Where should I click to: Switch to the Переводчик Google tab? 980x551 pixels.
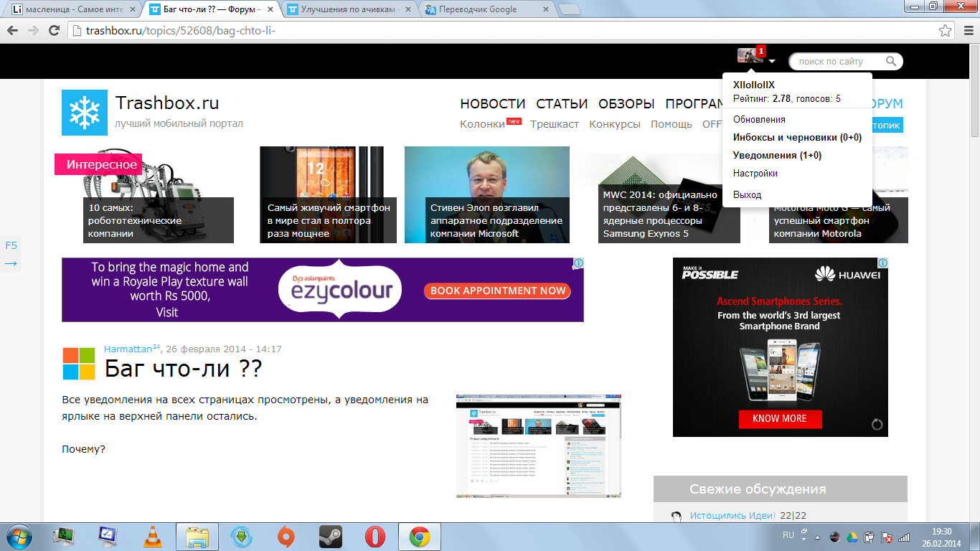click(487, 9)
